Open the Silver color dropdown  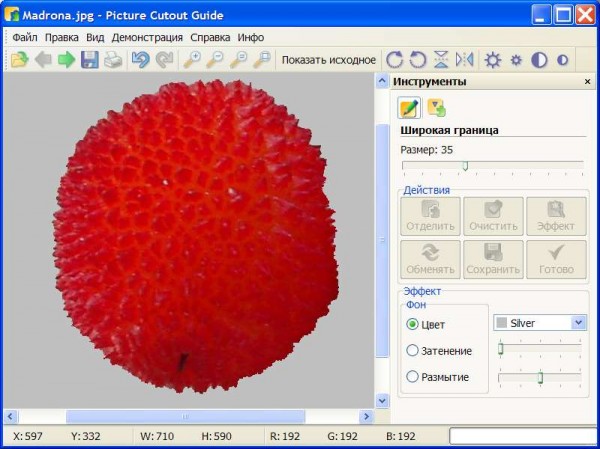click(x=578, y=323)
